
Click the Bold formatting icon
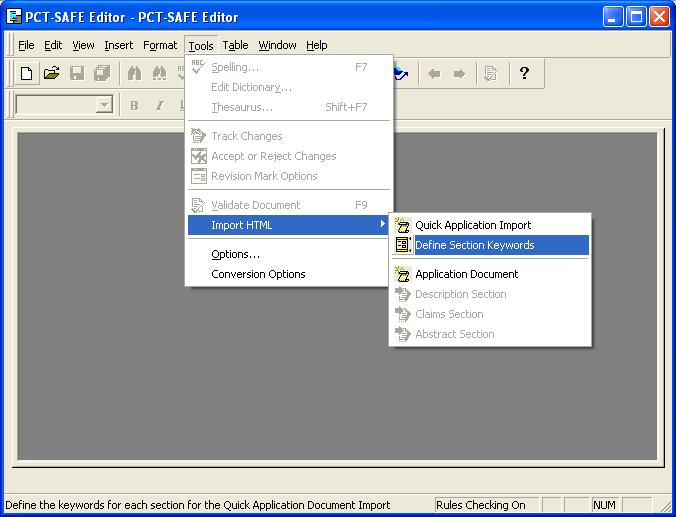coord(134,105)
